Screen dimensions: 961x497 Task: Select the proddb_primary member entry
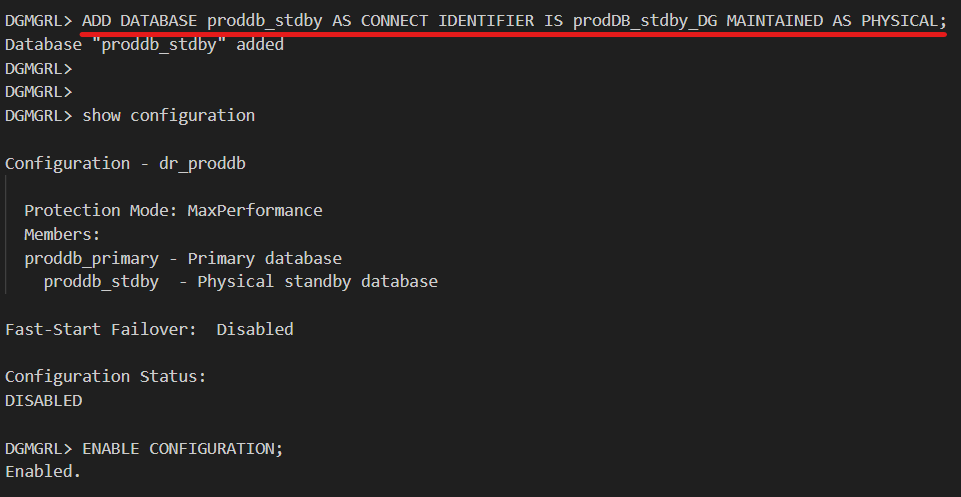pyautogui.click(x=91, y=259)
